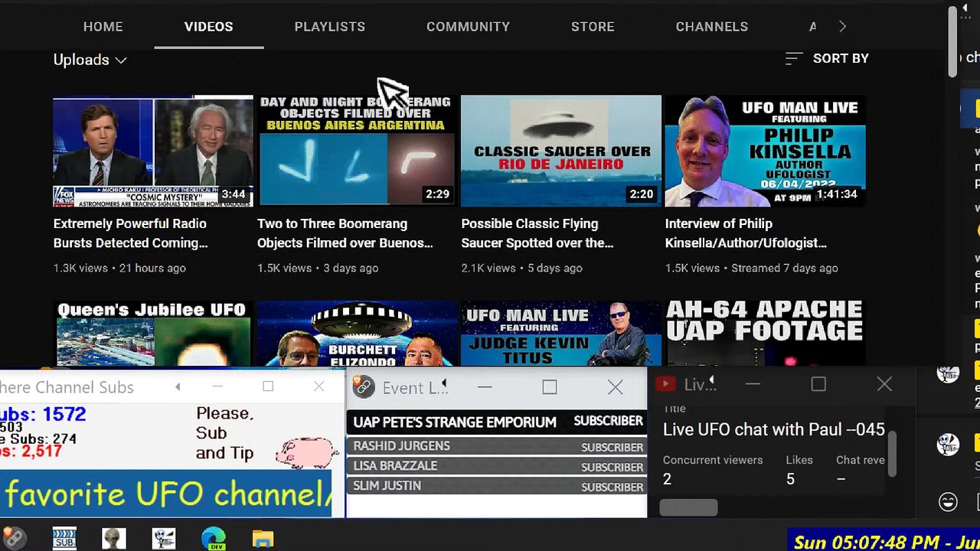
Task: Expand the Uploads filter dropdown
Action: (x=90, y=60)
